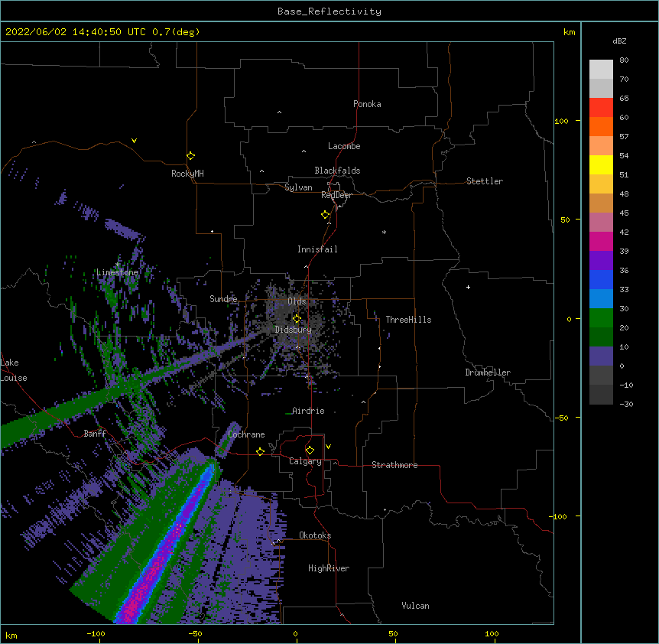Click the yellow marker beside RockyMH
Viewport: 659px width, 644px height.
[190, 156]
